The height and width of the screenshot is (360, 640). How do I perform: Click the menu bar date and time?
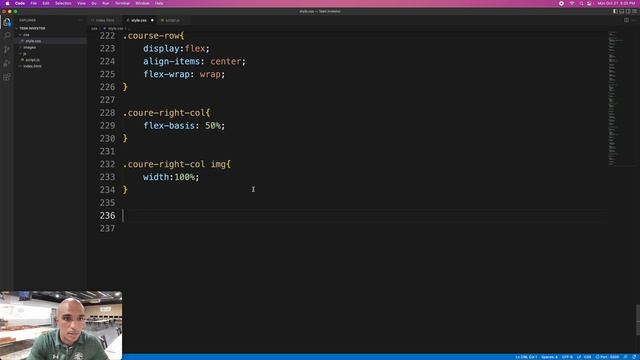616,3
